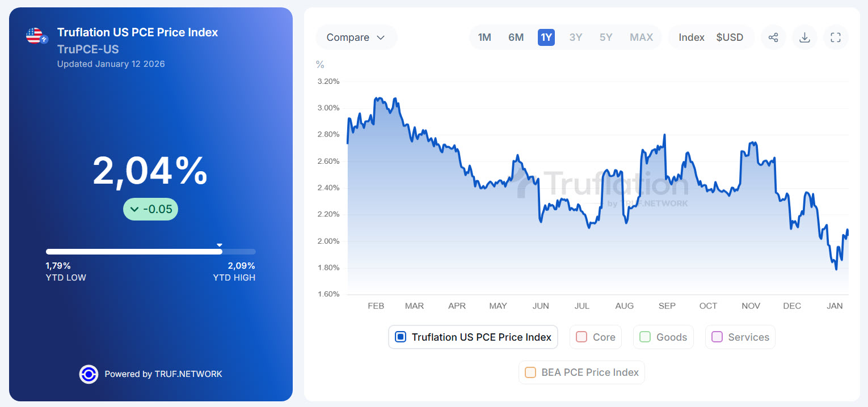Click the YTD range marker triangle
The width and height of the screenshot is (868, 407).
pyautogui.click(x=220, y=245)
